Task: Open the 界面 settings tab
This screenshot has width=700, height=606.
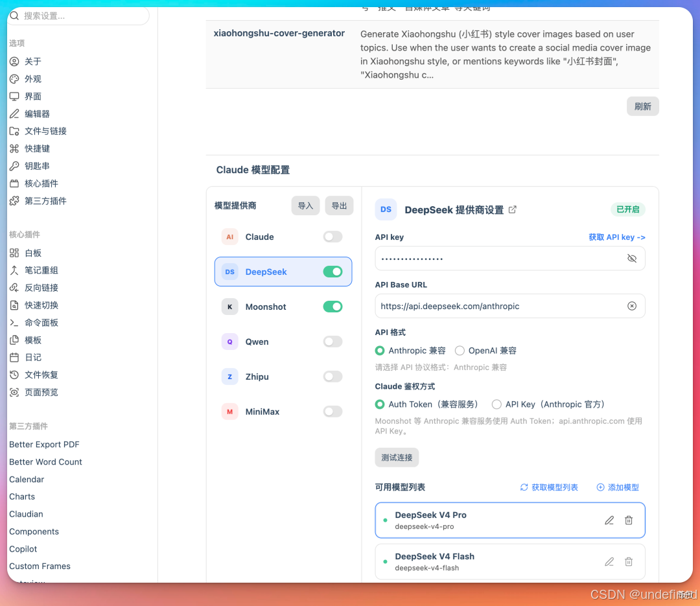Action: [32, 97]
